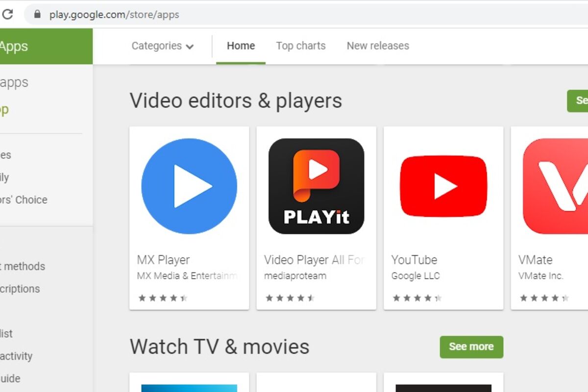The height and width of the screenshot is (392, 588).
Task: Select the Home tab
Action: [241, 46]
